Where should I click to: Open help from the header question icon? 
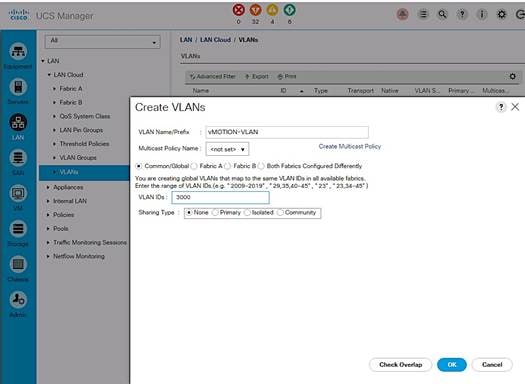[462, 14]
